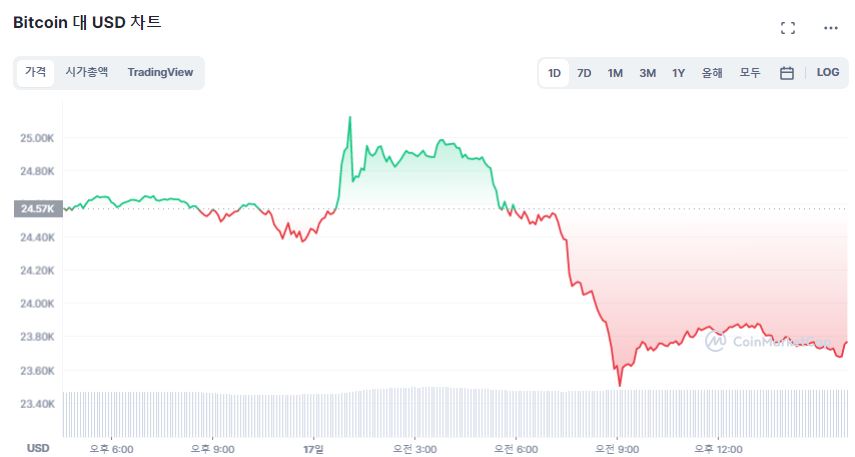Image resolution: width=855 pixels, height=457 pixels.
Task: Choose the 1Y time range
Action: 678,73
